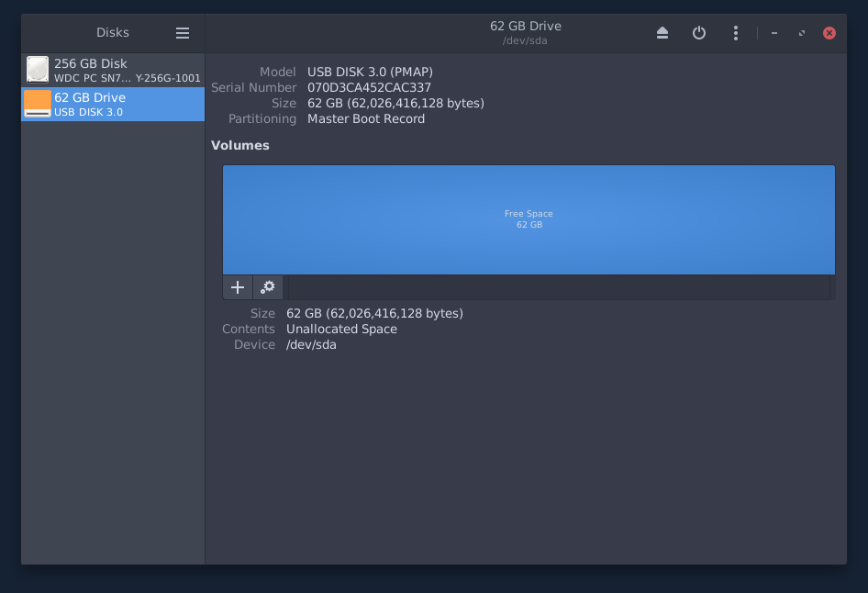Click the orange USB drive icon
The height and width of the screenshot is (593, 868).
(38, 104)
